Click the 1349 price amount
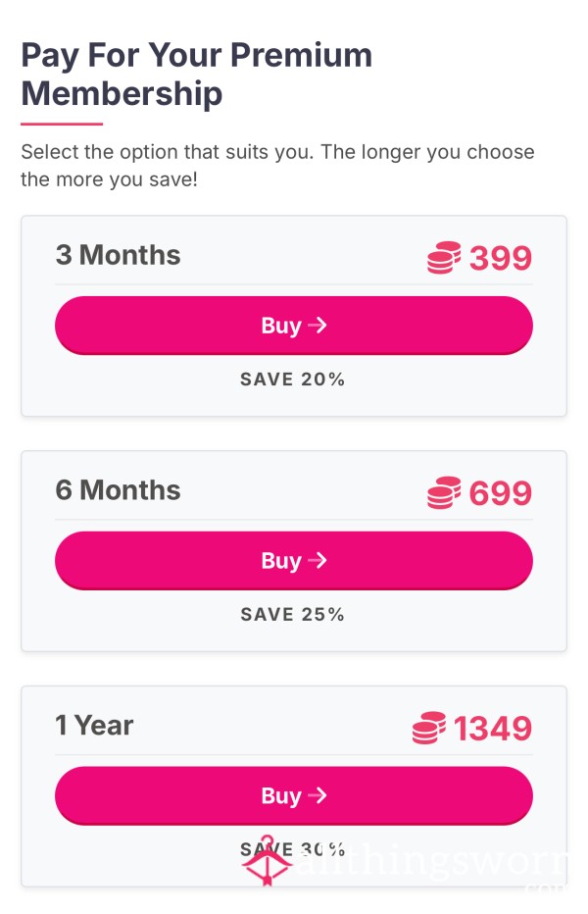Screen dimensions: 588x914 pos(492,729)
